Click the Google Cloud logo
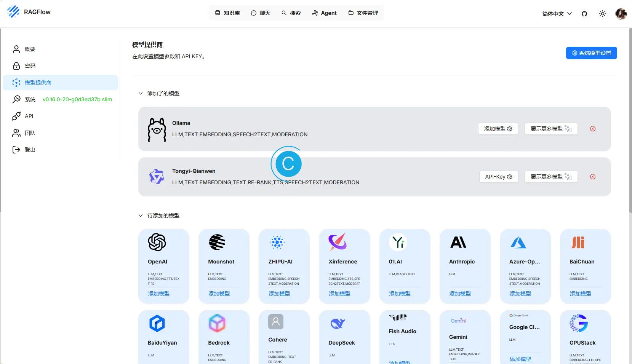 click(518, 315)
